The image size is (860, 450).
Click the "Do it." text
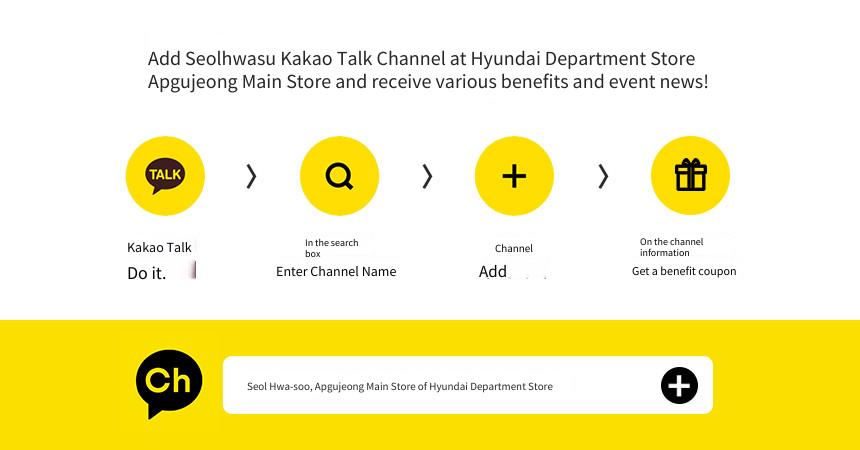click(146, 273)
